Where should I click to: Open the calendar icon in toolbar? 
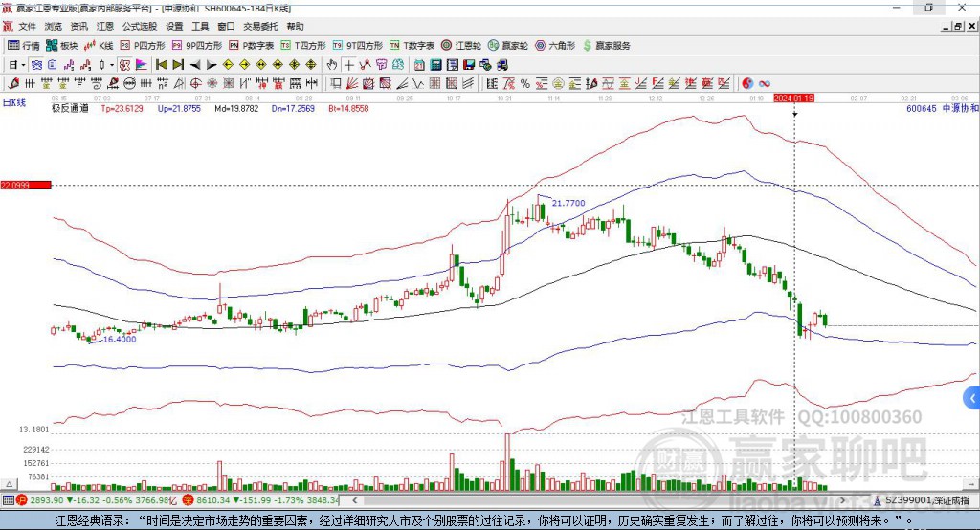(x=419, y=65)
